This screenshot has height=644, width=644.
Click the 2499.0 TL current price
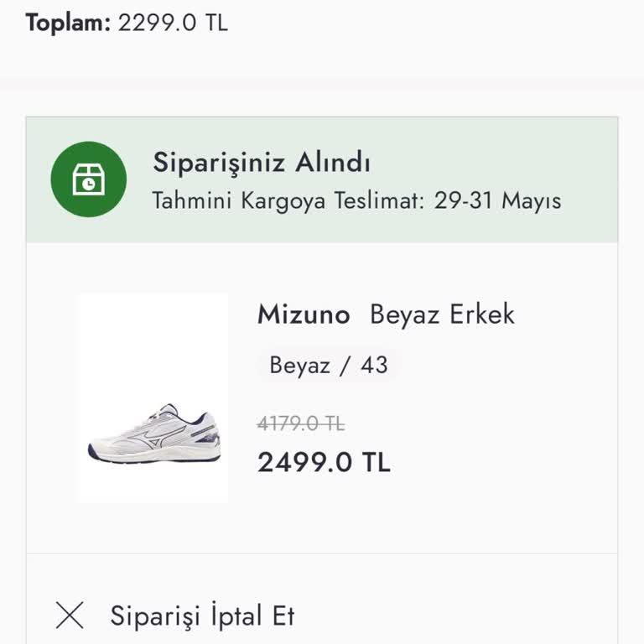tap(324, 462)
